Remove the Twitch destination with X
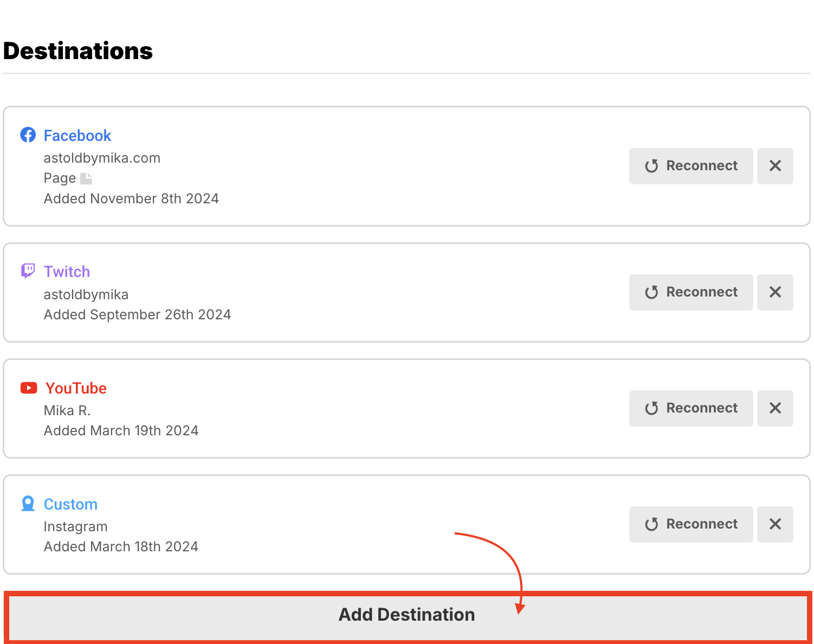814x644 pixels. click(x=775, y=292)
